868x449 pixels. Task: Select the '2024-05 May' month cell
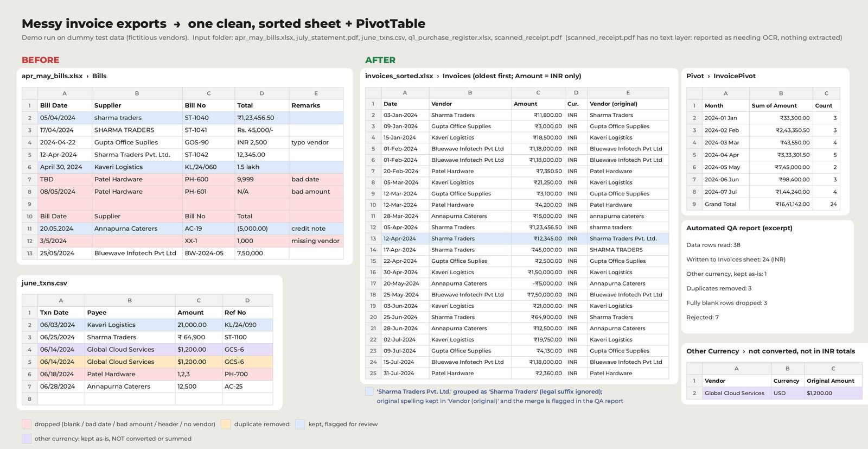coord(726,167)
